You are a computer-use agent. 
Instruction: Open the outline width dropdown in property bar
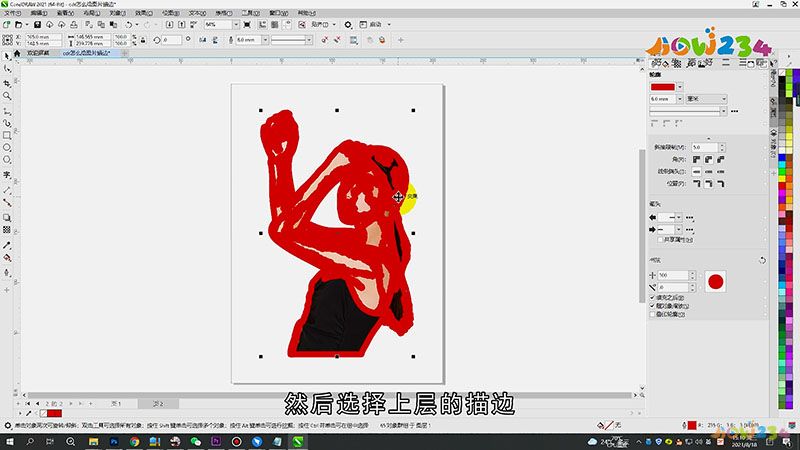pos(265,40)
